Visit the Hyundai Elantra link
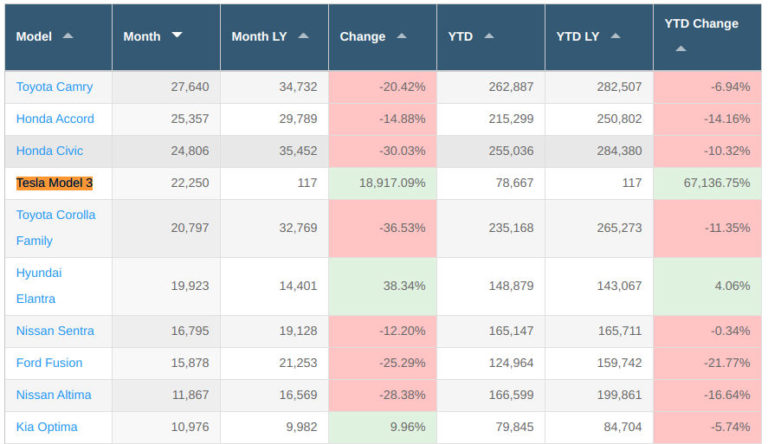The height and width of the screenshot is (444, 768). [39, 286]
